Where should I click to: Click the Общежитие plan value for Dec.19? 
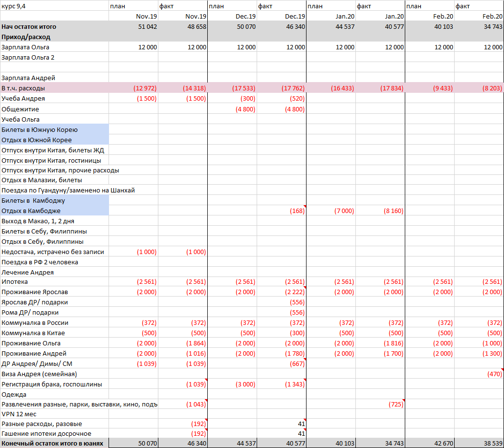pyautogui.click(x=245, y=109)
